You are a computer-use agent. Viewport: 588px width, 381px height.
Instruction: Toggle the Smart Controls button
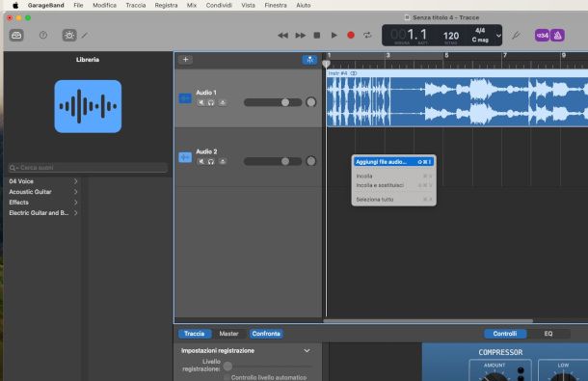pos(69,36)
